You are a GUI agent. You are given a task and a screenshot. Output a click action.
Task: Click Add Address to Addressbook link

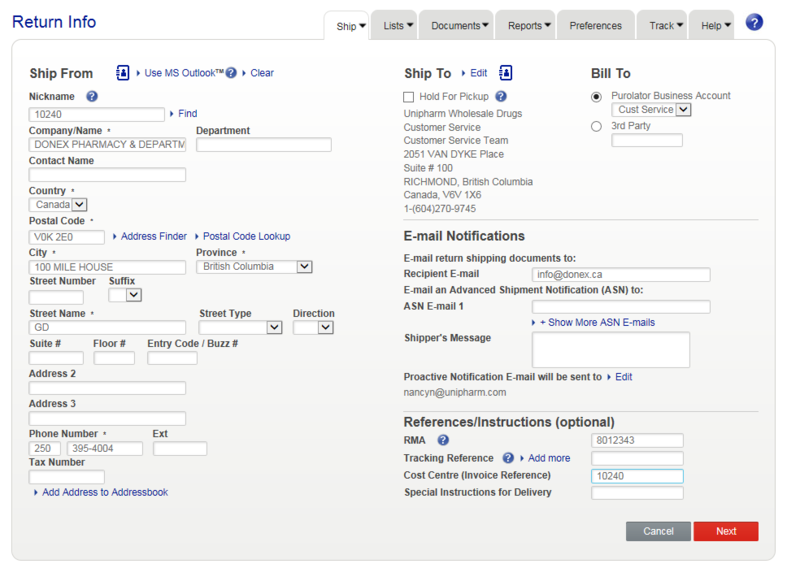click(x=105, y=492)
